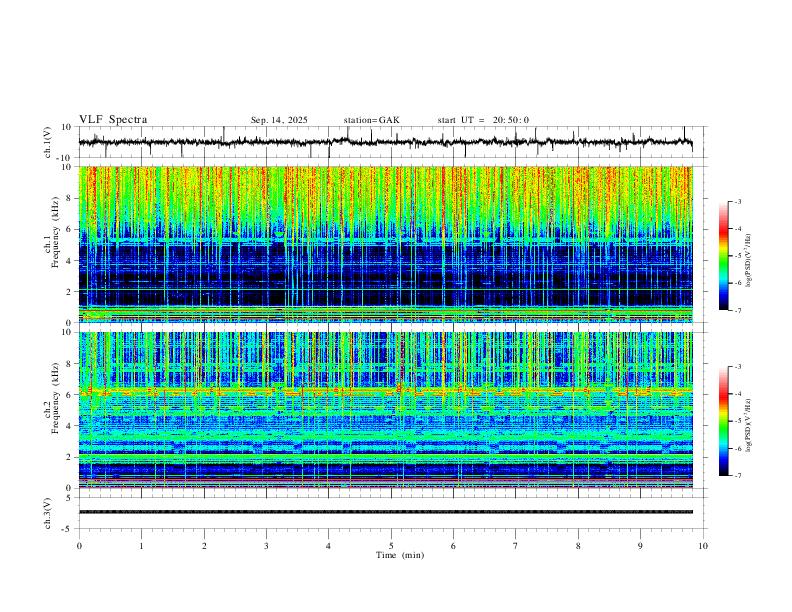Click the "2" kHz tick of ch.2 spectrogram

click(x=69, y=457)
